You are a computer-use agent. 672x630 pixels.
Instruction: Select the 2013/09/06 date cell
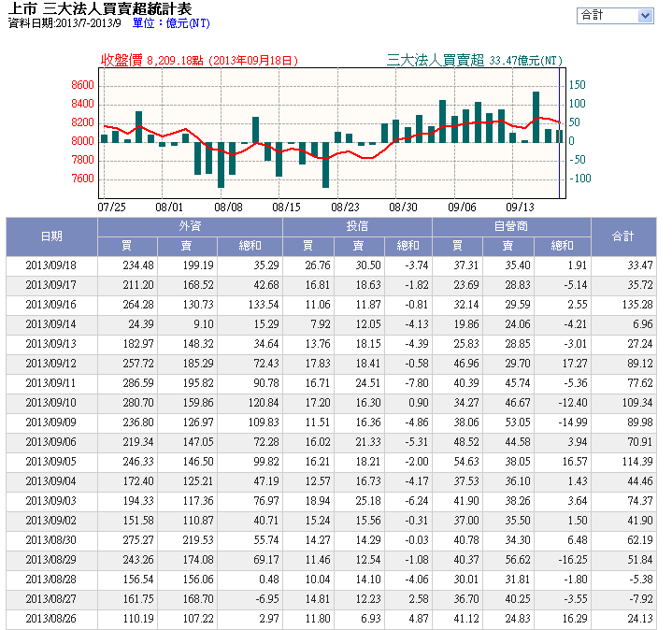click(51, 442)
